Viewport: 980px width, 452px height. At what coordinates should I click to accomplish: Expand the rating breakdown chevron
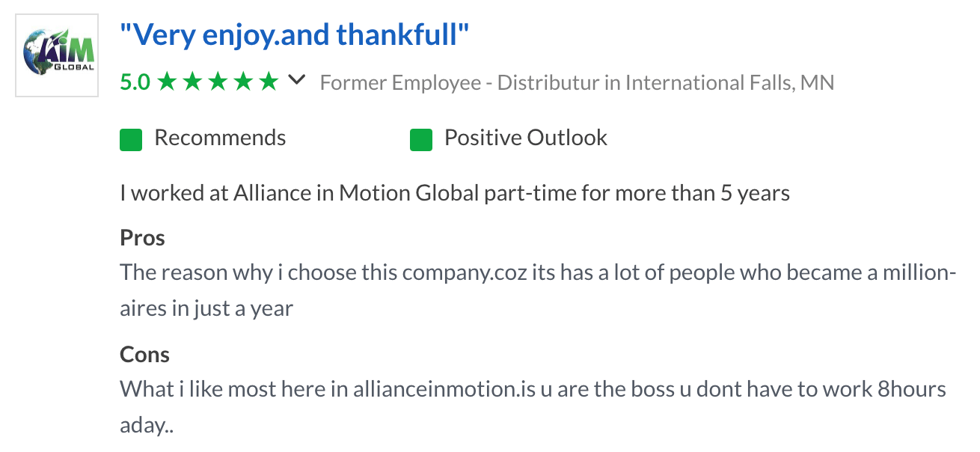pos(297,79)
